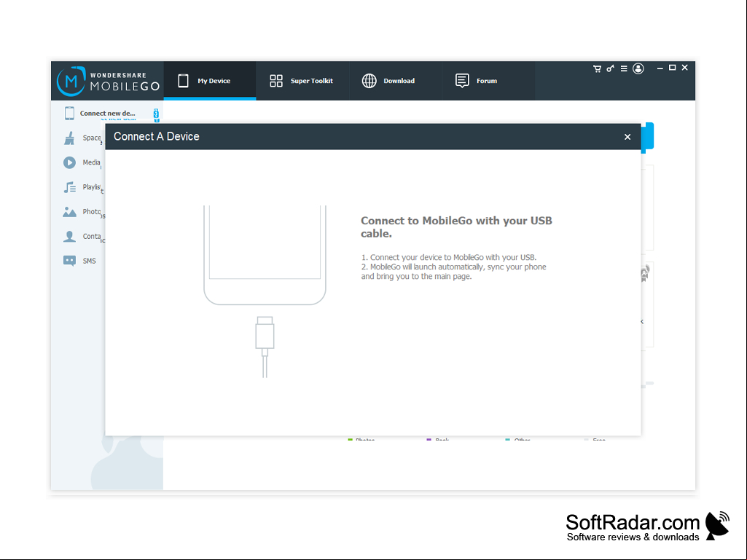
Task: Click the Space cleaner broom icon
Action: click(x=69, y=138)
